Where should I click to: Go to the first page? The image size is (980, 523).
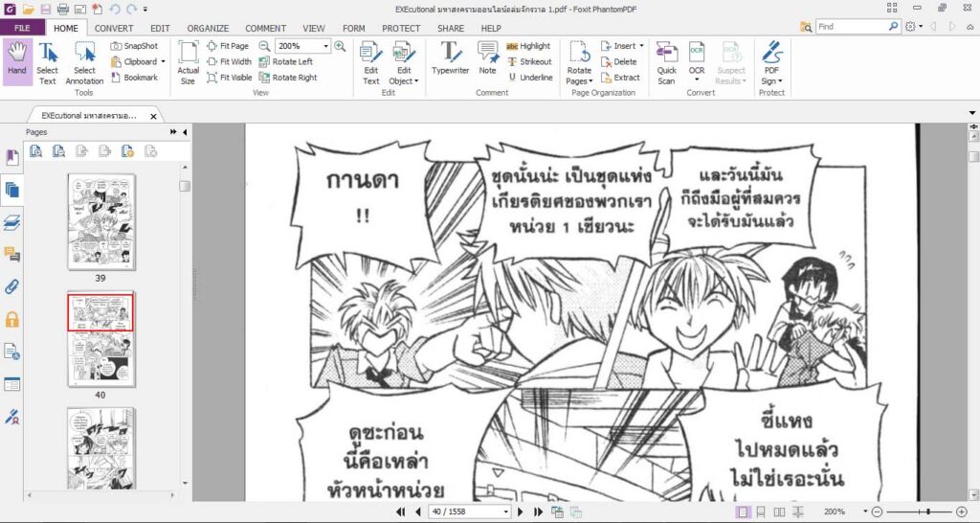click(x=401, y=512)
